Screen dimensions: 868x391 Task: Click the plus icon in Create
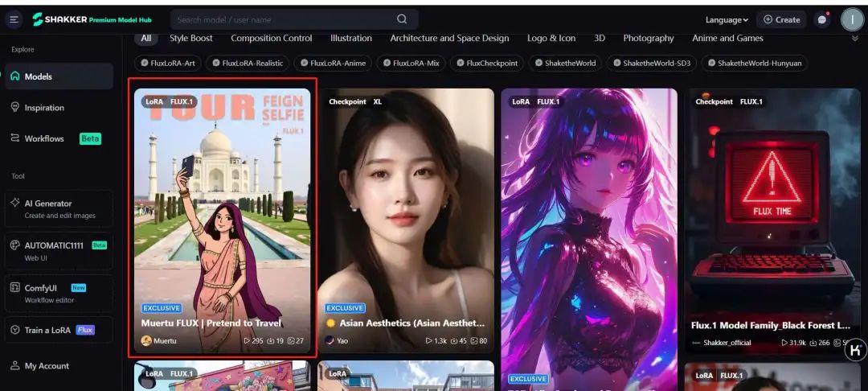tap(768, 20)
